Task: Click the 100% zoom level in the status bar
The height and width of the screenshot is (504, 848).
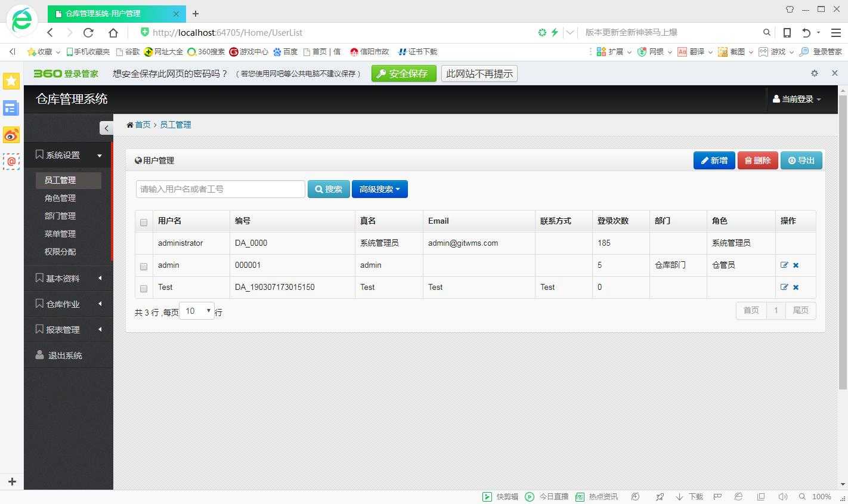Action: [821, 496]
